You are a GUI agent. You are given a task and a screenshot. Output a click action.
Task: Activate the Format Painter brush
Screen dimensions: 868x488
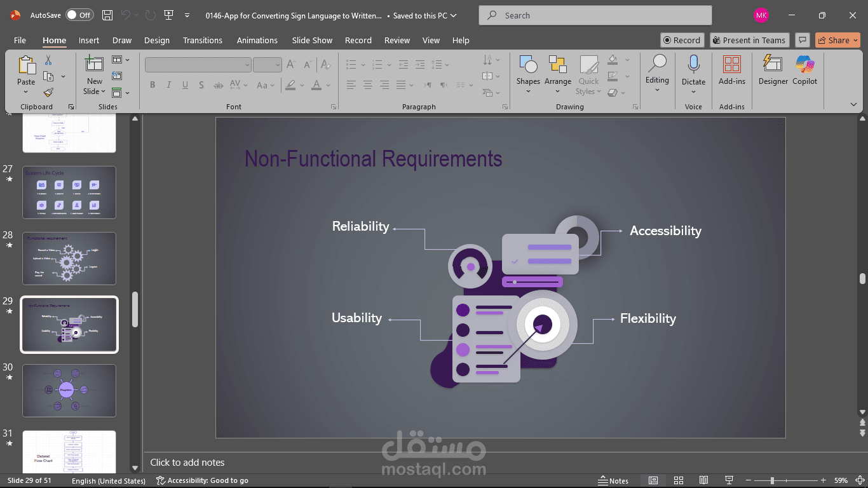[48, 92]
